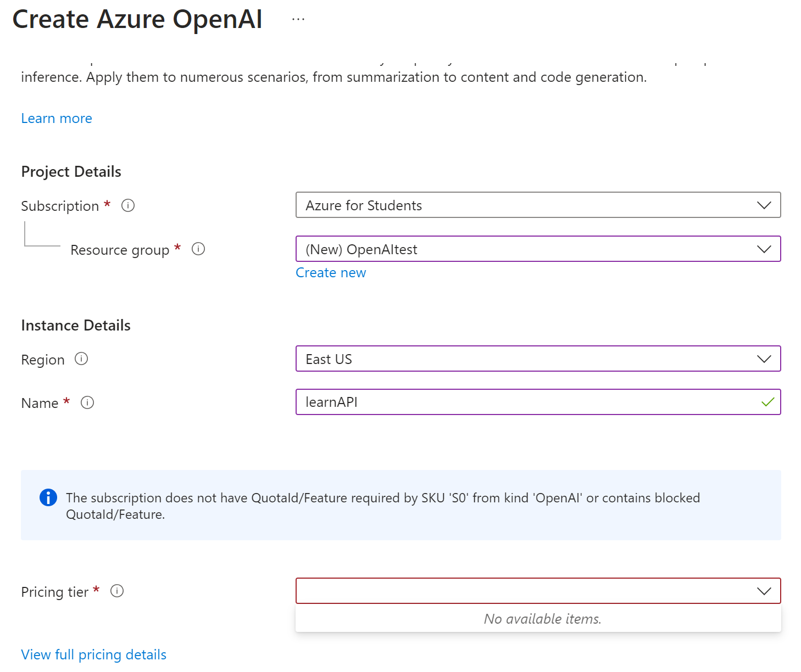Click the info icon beside Subscription
The image size is (801, 672).
(127, 205)
